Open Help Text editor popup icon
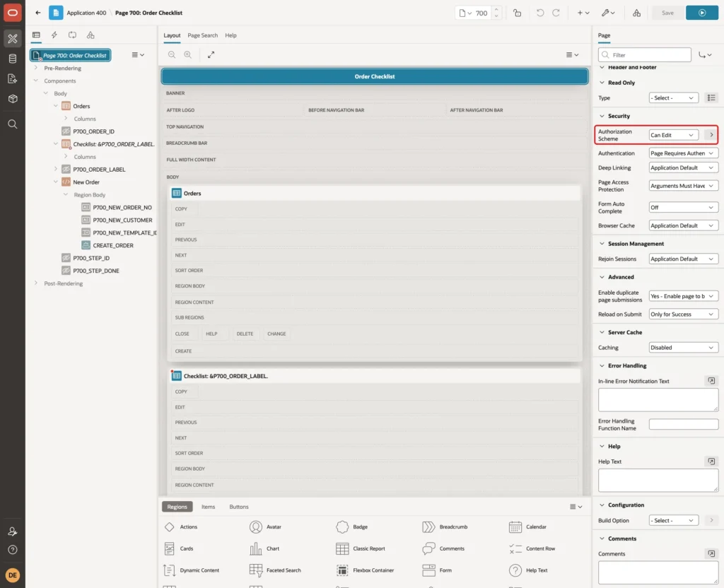The image size is (724, 588). pyautogui.click(x=711, y=461)
